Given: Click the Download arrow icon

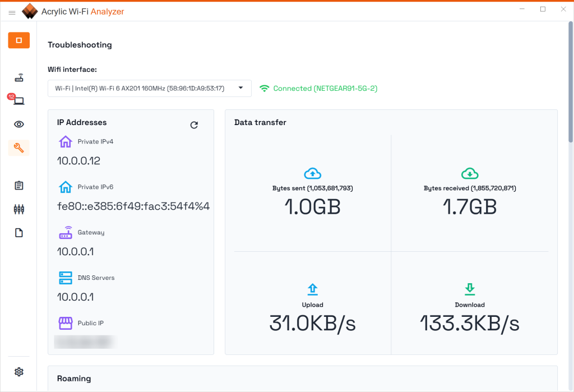Looking at the screenshot, I should point(470,289).
